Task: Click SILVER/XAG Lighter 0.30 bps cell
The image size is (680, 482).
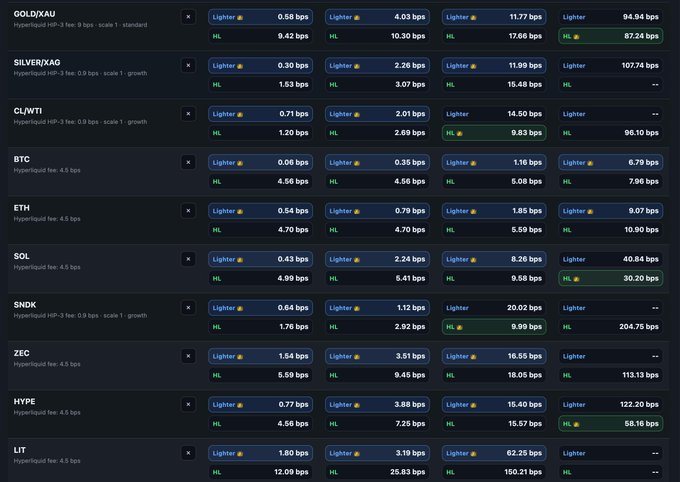Action: click(x=260, y=66)
